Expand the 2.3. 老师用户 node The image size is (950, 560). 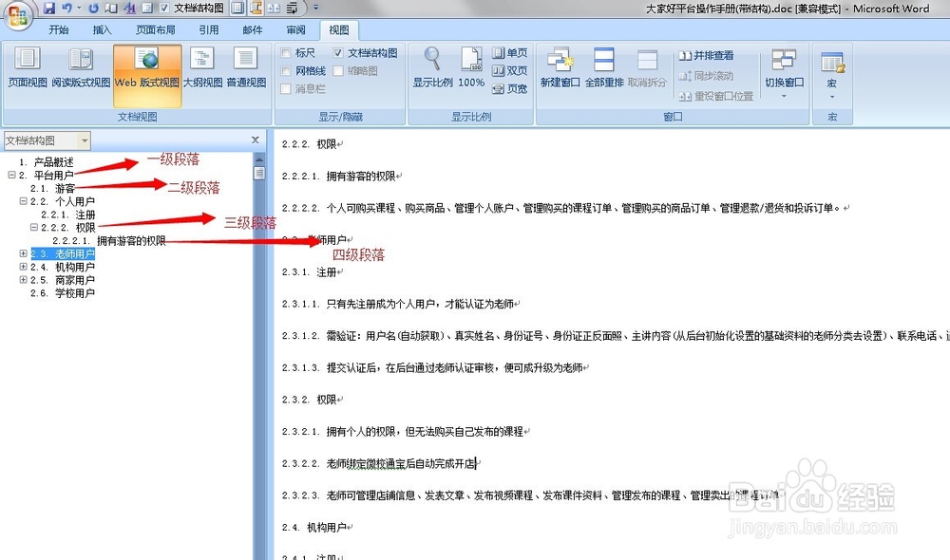click(x=23, y=253)
